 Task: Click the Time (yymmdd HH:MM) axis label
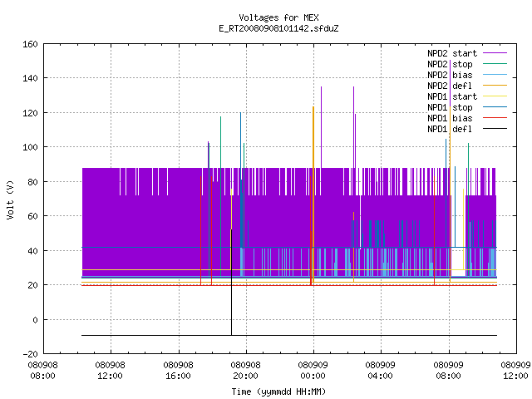(x=278, y=392)
